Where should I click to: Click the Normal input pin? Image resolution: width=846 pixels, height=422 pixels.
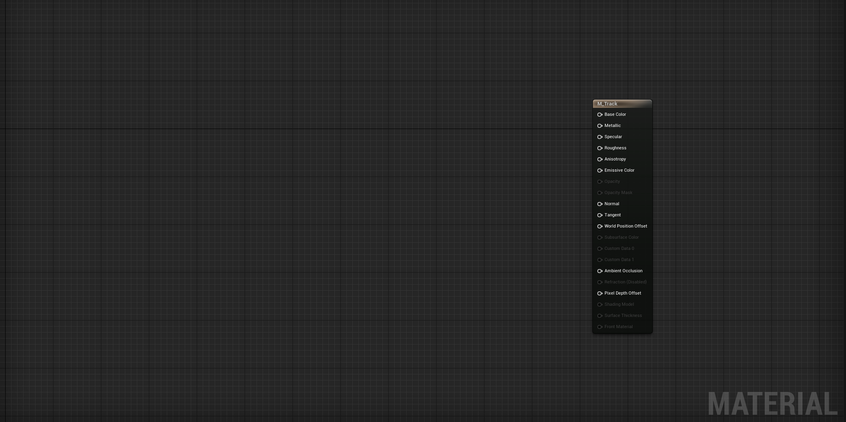tap(600, 204)
